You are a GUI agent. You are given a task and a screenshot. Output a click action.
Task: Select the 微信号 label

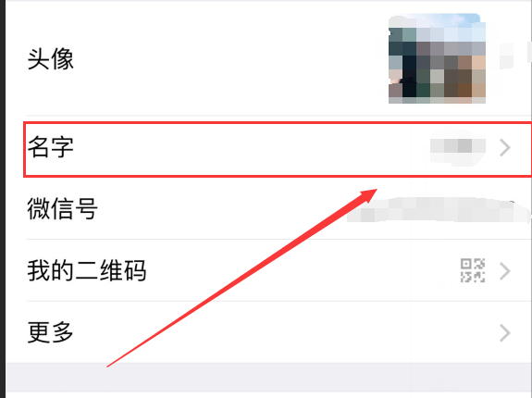click(62, 208)
